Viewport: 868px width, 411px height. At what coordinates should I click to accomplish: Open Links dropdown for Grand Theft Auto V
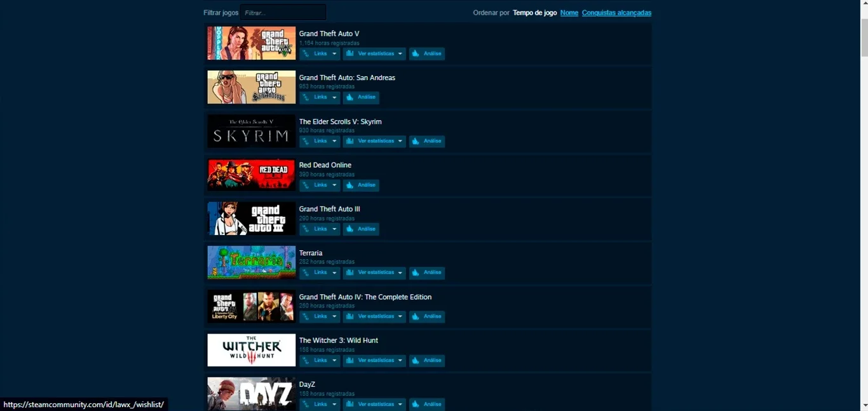[x=320, y=54]
